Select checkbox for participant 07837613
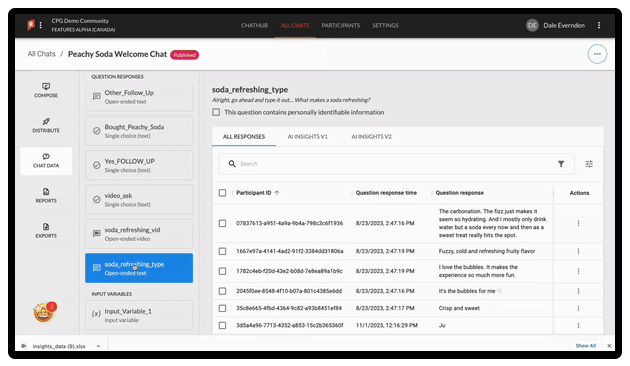This screenshot has height=366, width=630. coord(222,223)
